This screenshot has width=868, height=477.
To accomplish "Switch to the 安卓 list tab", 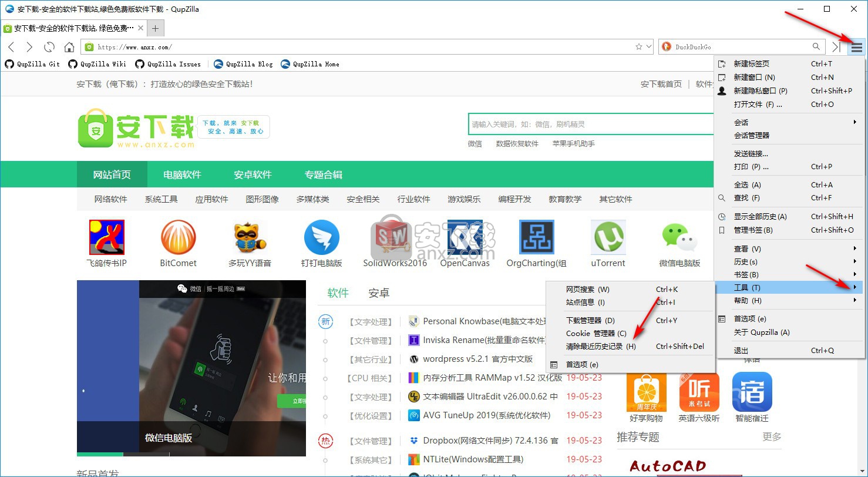I will click(x=379, y=293).
